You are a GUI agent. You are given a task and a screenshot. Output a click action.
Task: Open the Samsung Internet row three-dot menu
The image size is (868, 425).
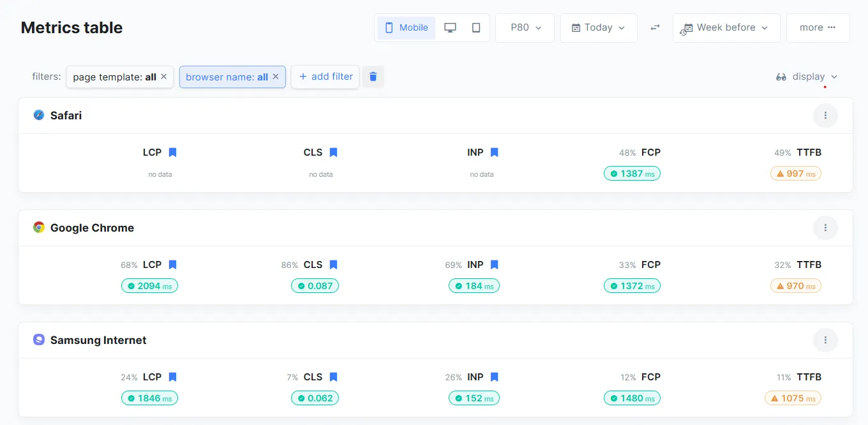tap(825, 340)
